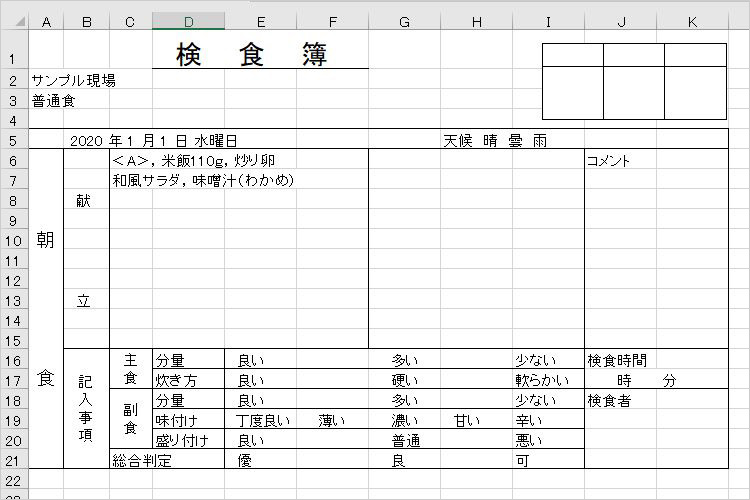Click 硬い in row 17

(405, 381)
